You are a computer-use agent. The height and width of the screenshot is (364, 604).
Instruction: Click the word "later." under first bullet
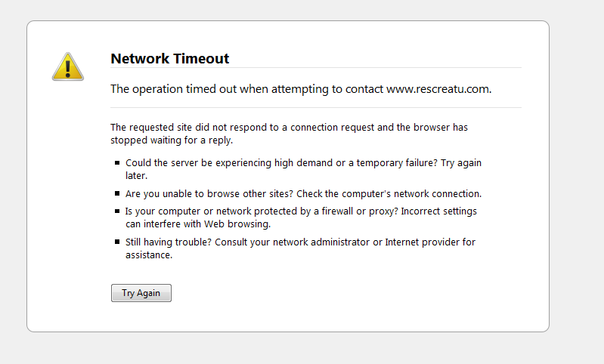click(136, 175)
